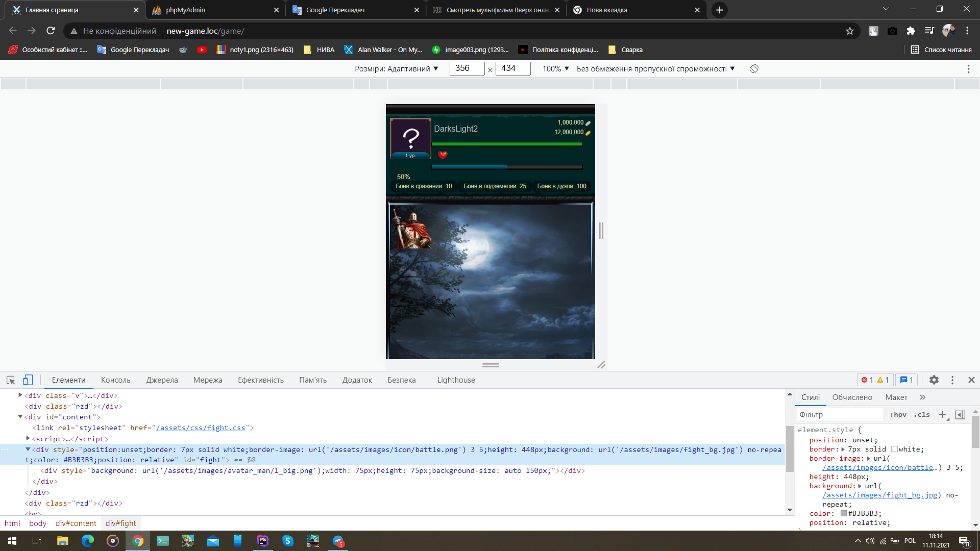Click the #B3B3B3 color swatch
The image size is (980, 551).
844,514
